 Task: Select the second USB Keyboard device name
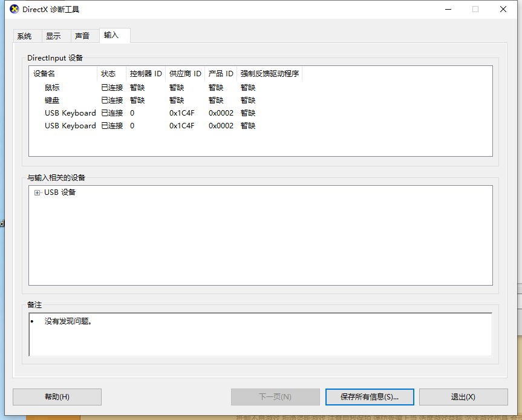(70, 125)
